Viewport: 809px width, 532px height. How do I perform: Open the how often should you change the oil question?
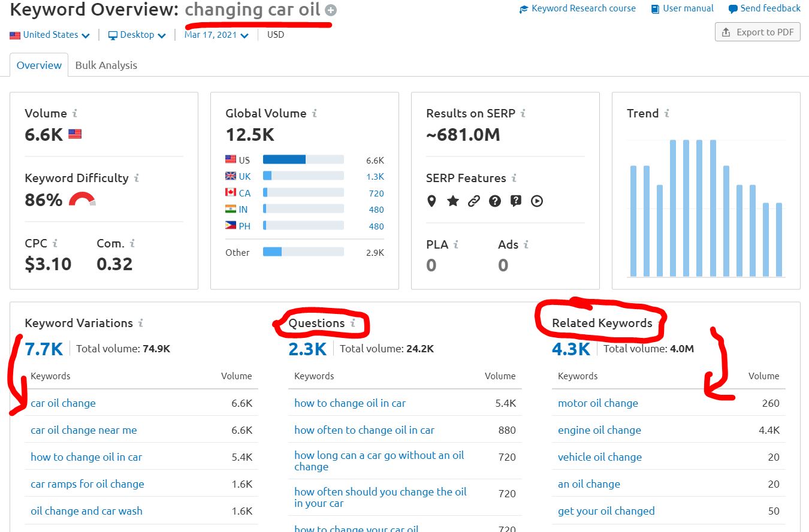tap(381, 497)
